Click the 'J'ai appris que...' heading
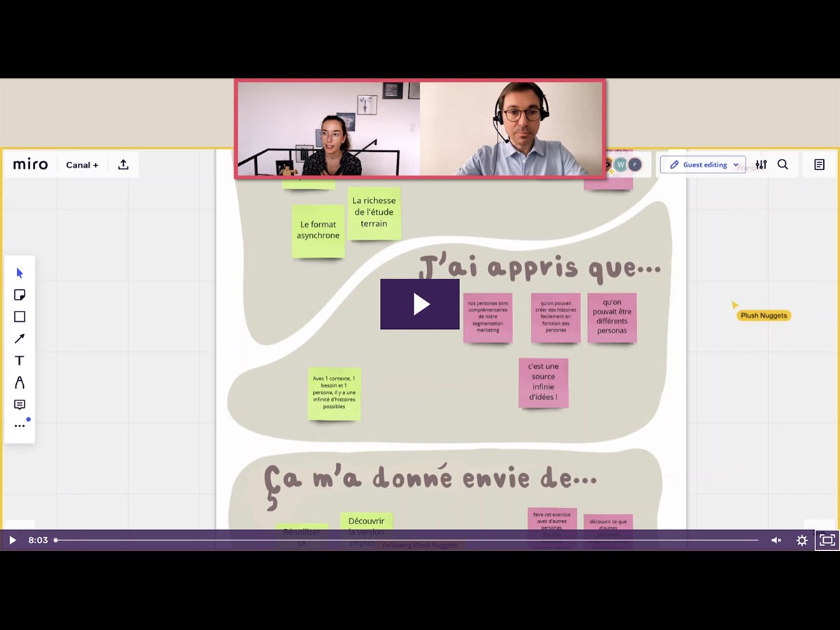This screenshot has width=840, height=630. 539,268
